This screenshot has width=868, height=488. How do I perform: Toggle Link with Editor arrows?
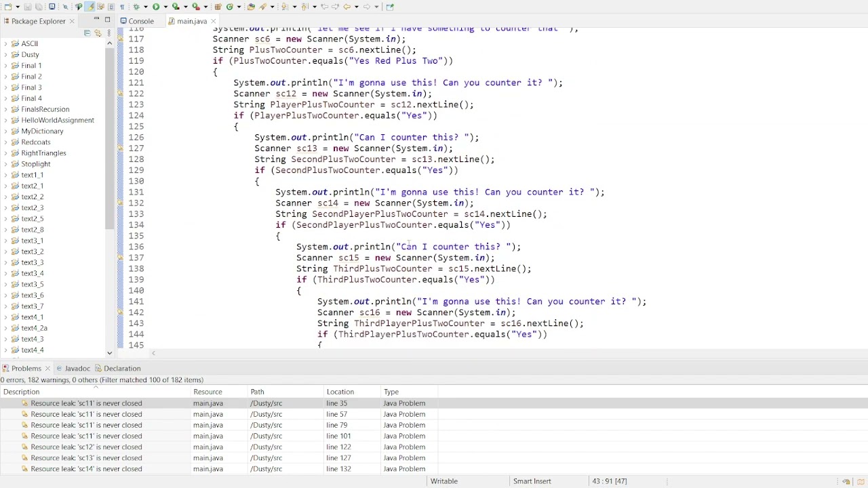[x=98, y=33]
